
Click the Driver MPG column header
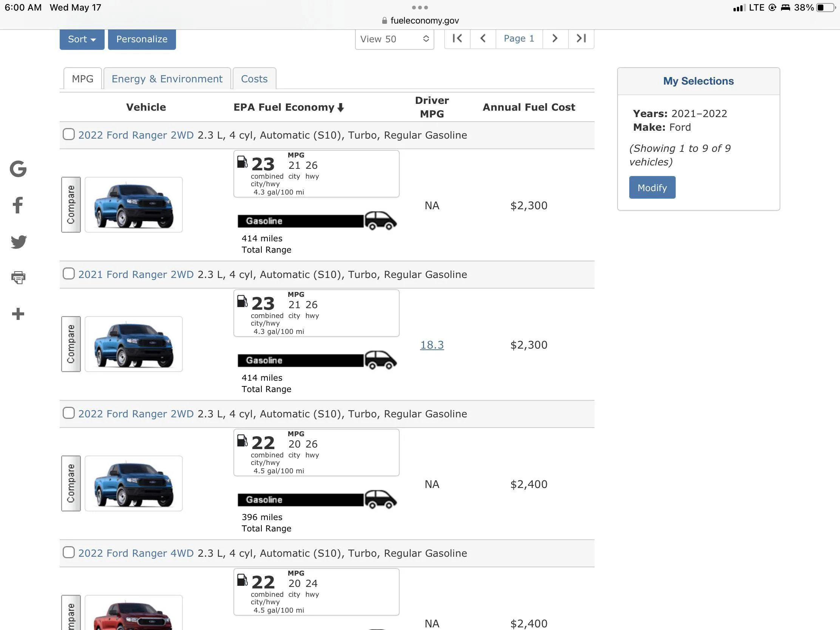click(x=432, y=107)
